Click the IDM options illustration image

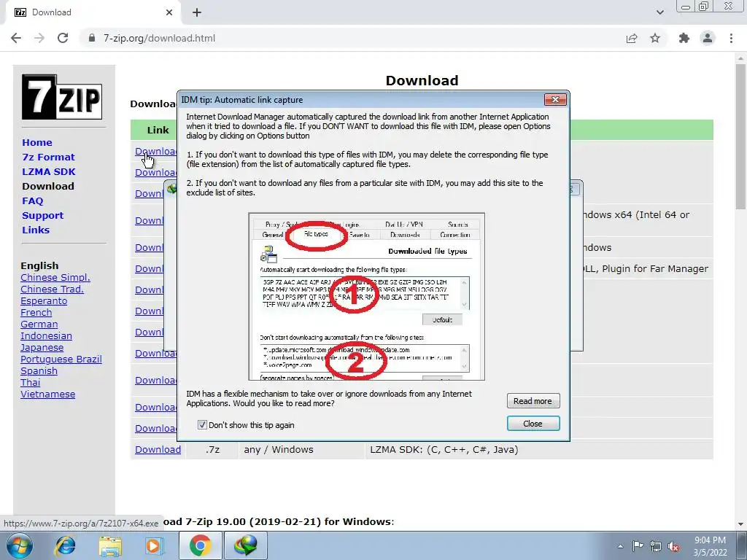(x=367, y=297)
